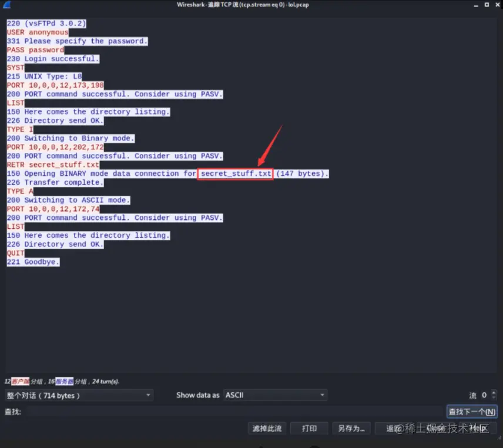The image size is (503, 448).
Task: Select '230 Login successful.' line
Action: 53,59
